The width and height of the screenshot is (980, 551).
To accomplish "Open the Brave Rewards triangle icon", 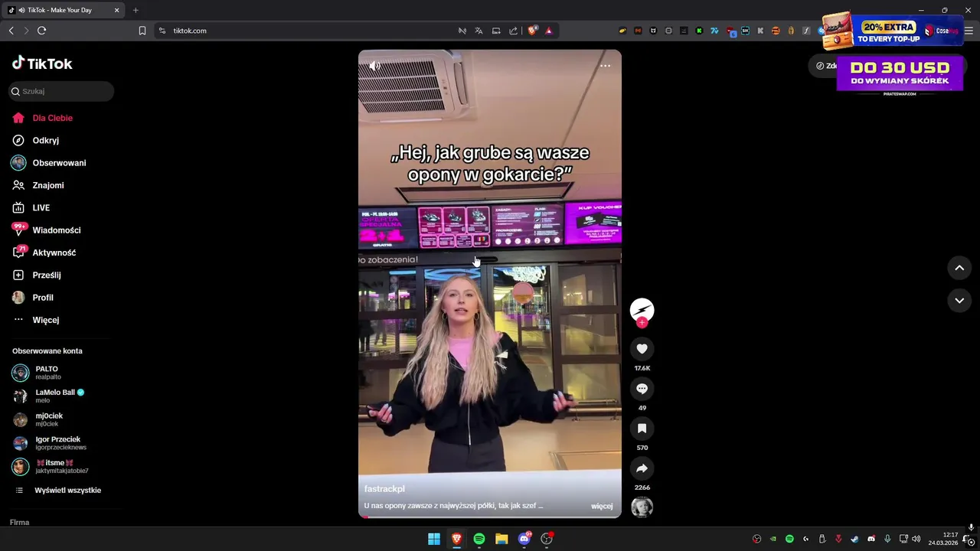I will point(549,31).
